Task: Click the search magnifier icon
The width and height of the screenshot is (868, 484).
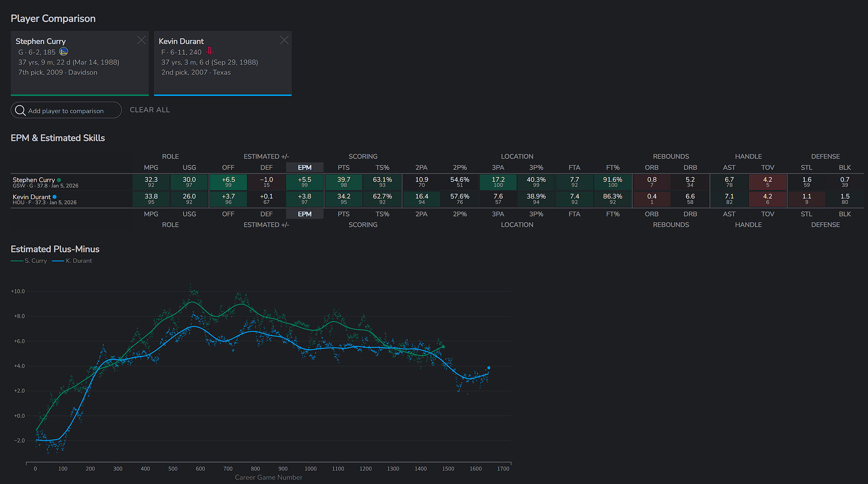Action: click(x=20, y=110)
